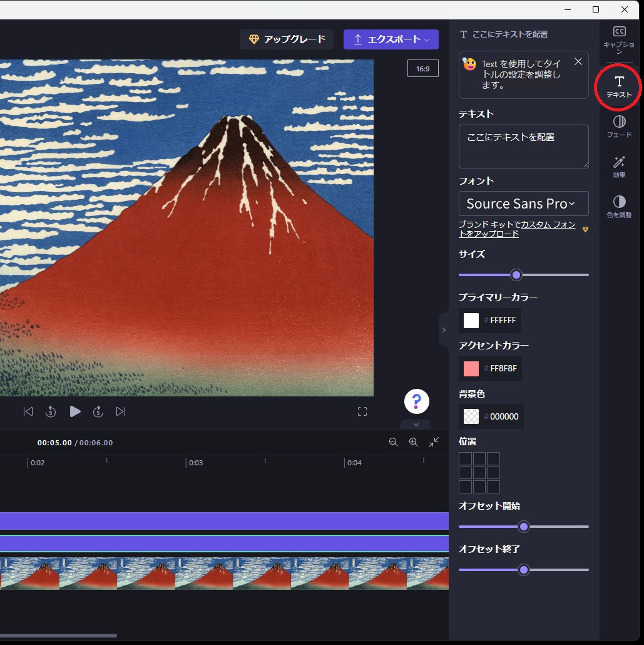Click the FF8F8F hex color value

click(503, 369)
